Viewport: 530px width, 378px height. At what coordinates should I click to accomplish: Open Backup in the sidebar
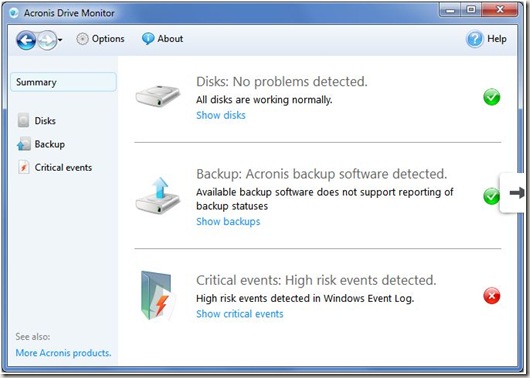pos(41,144)
